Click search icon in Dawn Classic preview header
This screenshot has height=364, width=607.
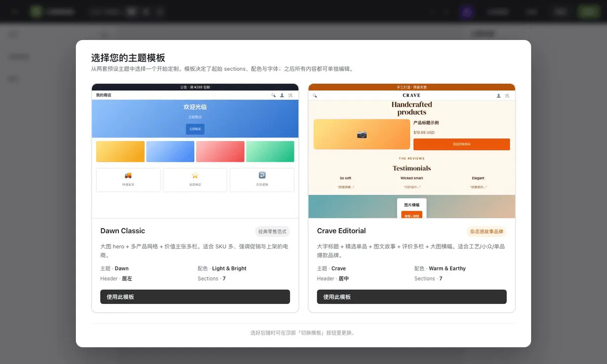click(273, 95)
